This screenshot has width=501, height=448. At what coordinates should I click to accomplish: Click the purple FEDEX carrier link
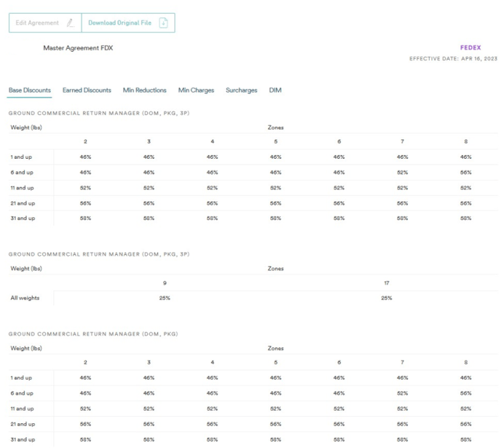click(470, 48)
